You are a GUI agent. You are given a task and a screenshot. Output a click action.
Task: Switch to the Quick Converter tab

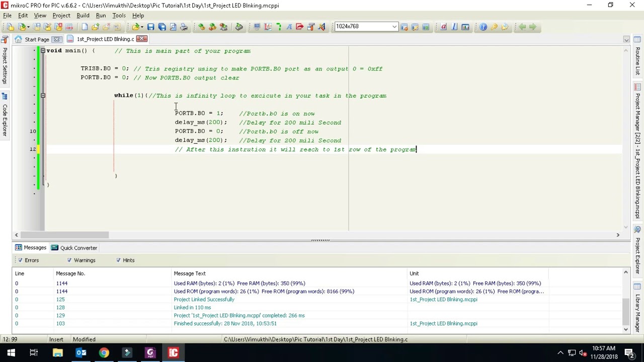[74, 248]
